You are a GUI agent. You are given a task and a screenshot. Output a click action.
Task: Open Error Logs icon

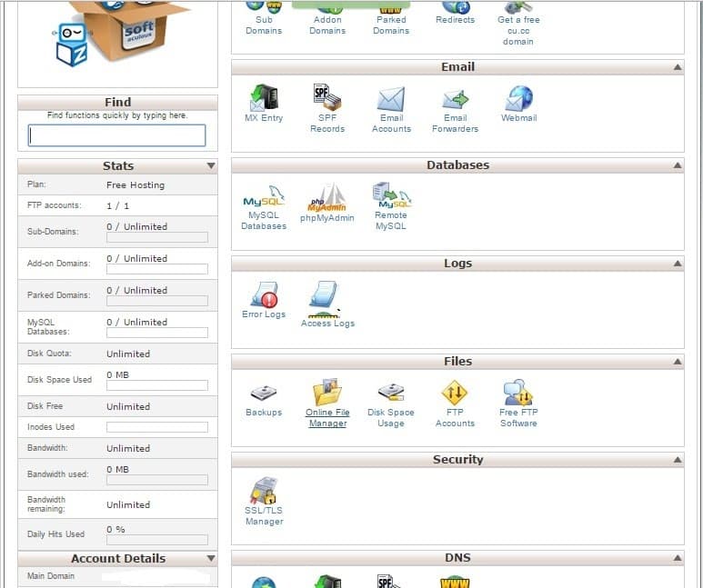pyautogui.click(x=264, y=294)
